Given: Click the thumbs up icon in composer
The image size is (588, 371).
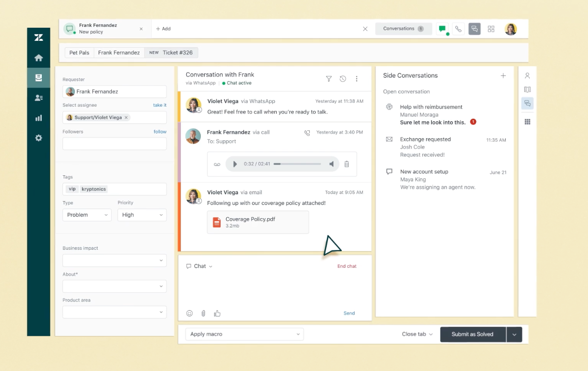Looking at the screenshot, I should [217, 314].
